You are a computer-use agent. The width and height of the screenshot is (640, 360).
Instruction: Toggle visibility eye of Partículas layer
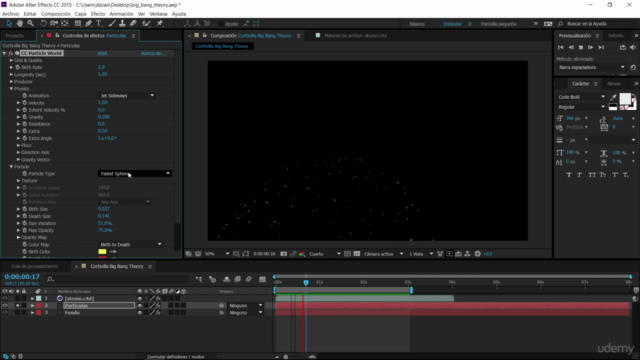tap(4, 305)
